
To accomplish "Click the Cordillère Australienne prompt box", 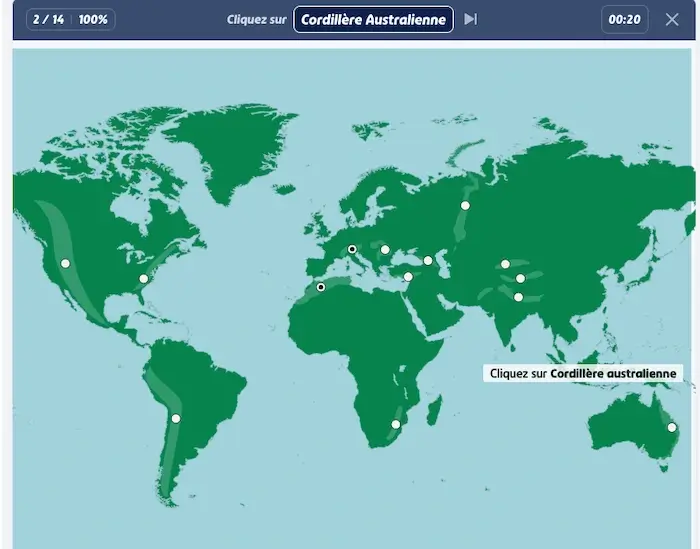I will 372,19.
